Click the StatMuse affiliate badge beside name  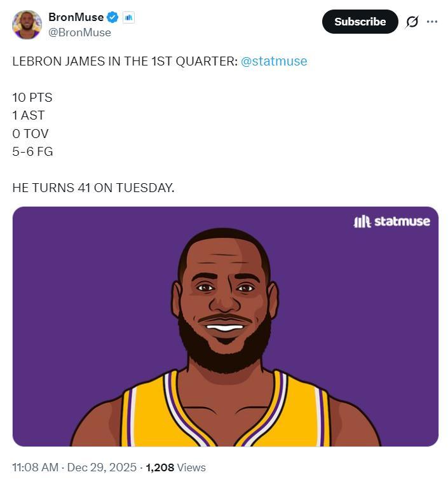[x=128, y=18]
